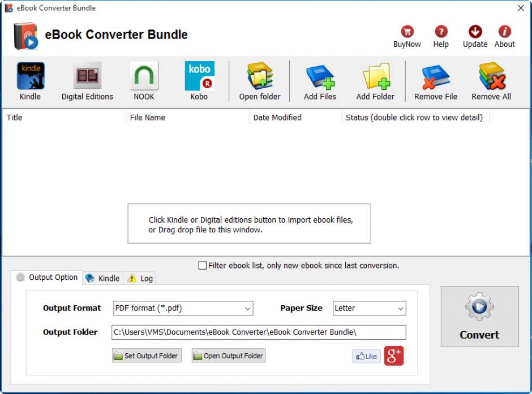Show About information
This screenshot has width=532, height=394.
pyautogui.click(x=504, y=37)
